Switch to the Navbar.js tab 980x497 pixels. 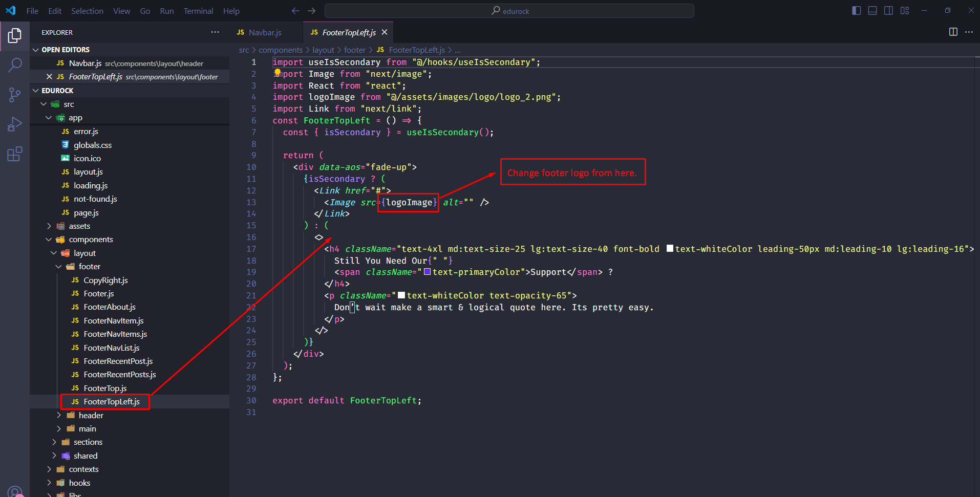point(266,32)
